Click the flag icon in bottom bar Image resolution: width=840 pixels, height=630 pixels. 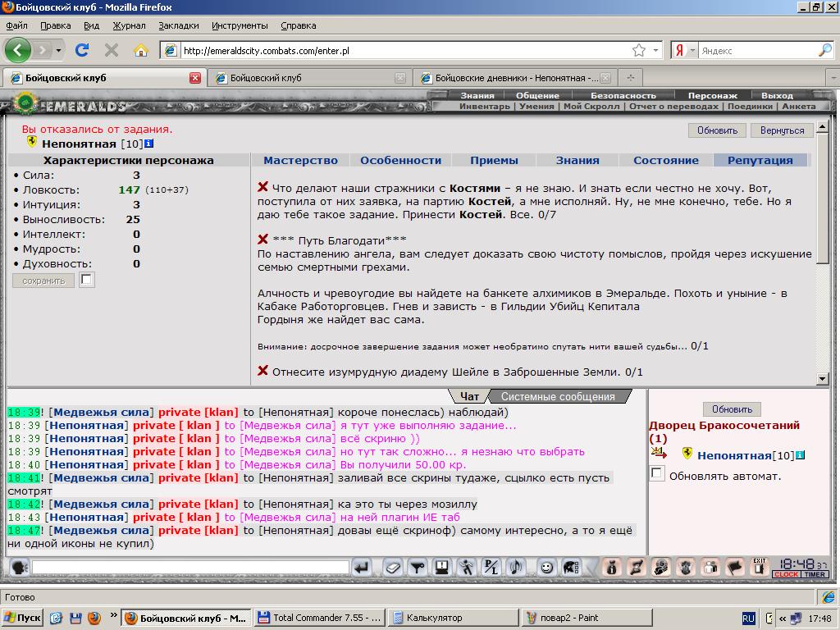tap(735, 568)
